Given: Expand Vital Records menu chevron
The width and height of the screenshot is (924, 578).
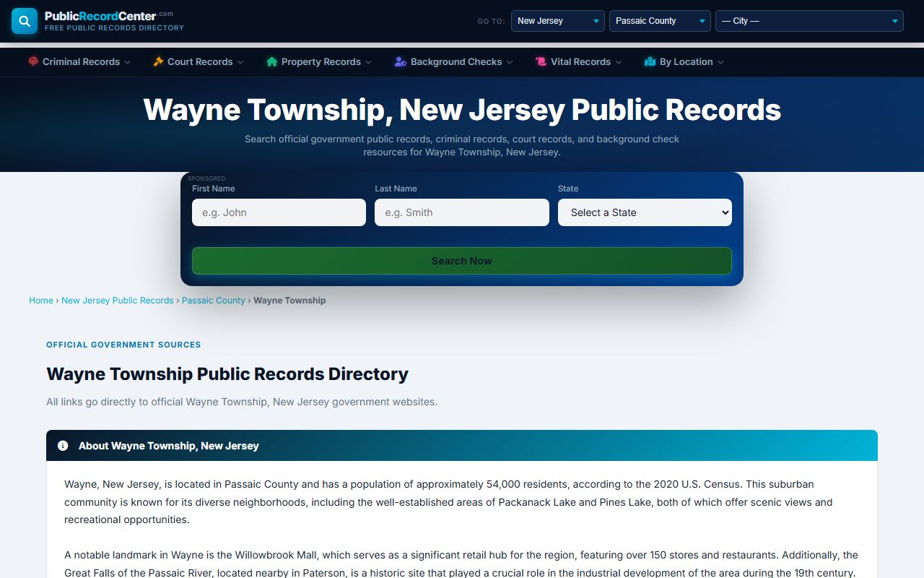Looking at the screenshot, I should click(618, 62).
